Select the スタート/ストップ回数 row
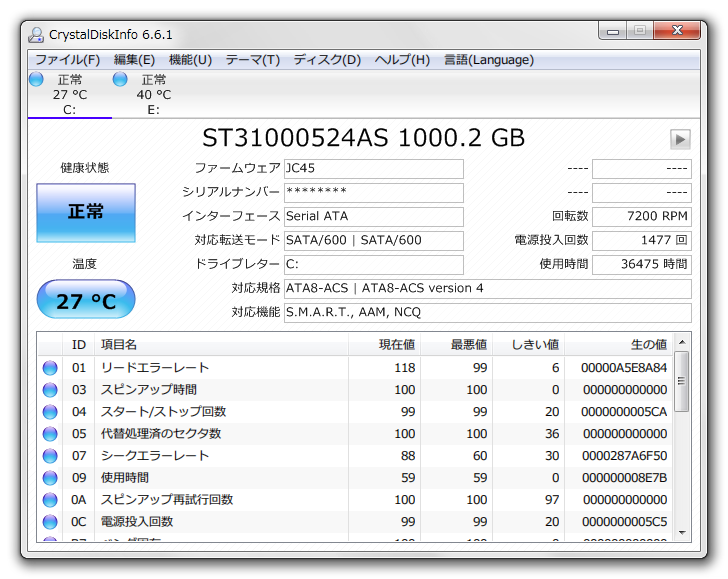 click(355, 412)
